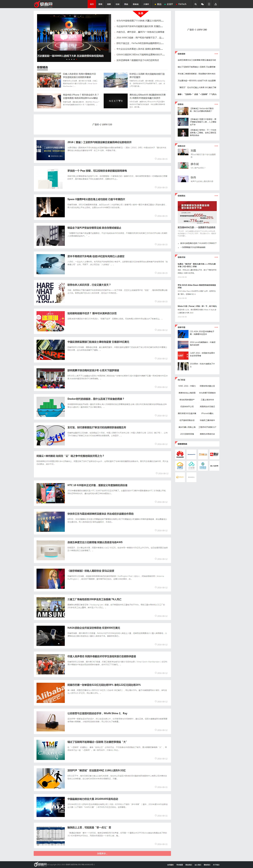This screenshot has width=253, height=868.
Task: Click the 天翼云 eCloud sponsor logo
Action: point(180,466)
